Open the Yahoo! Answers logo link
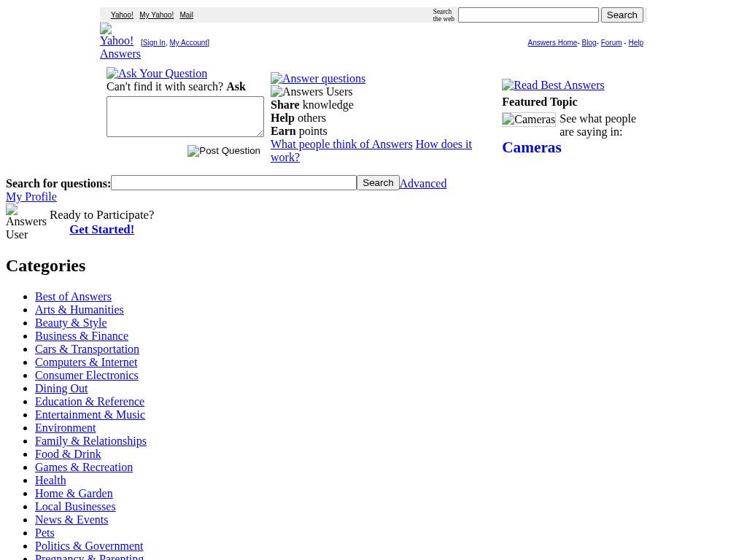Screen dimensions: 747x560 [120, 42]
